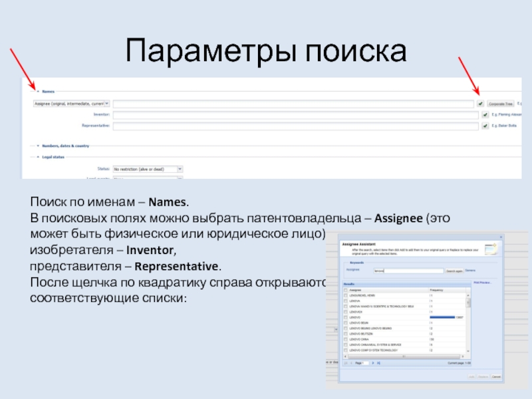Open Status No restriction dropdown
The height and width of the screenshot is (399, 532).
(180, 169)
